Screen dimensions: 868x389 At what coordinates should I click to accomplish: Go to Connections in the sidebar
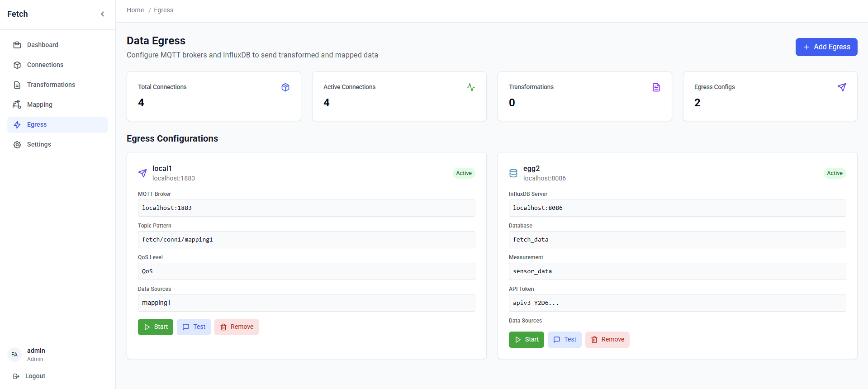pyautogui.click(x=45, y=65)
